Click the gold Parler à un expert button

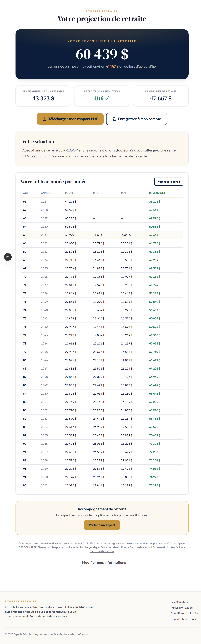click(102, 525)
